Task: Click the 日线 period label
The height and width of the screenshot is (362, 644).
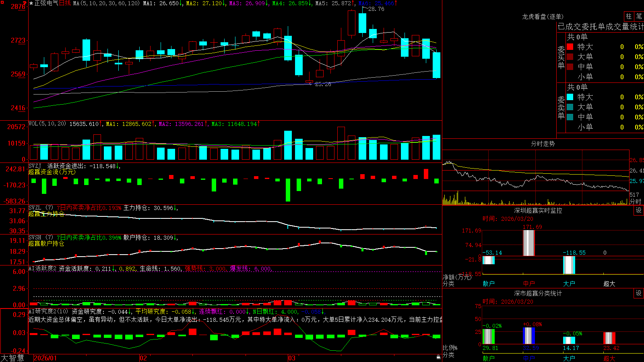Action: [65, 3]
